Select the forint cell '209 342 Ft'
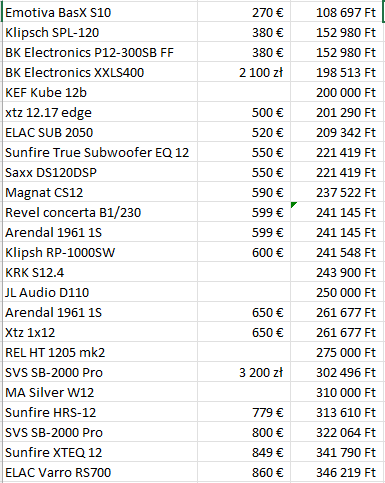The width and height of the screenshot is (385, 483). (337, 132)
